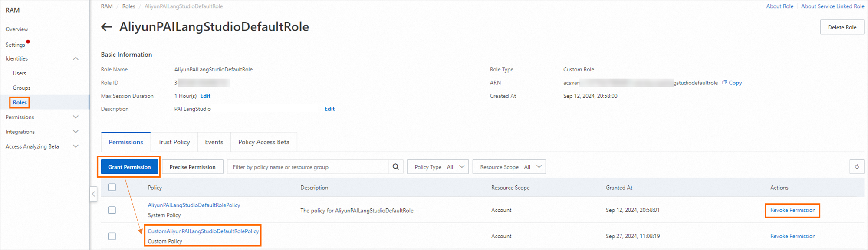Revoke permission for the Custom Policy row
Screen dimensions: 868x250
[793, 236]
